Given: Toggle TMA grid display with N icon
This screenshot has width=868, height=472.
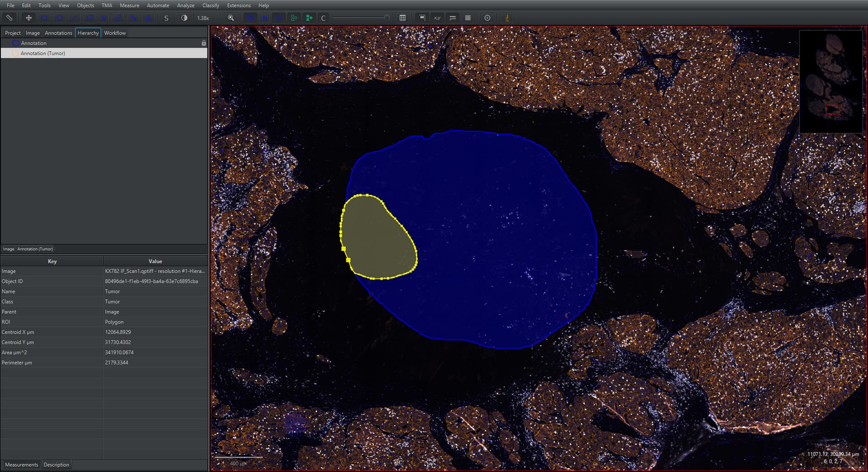Looking at the screenshot, I should point(264,18).
